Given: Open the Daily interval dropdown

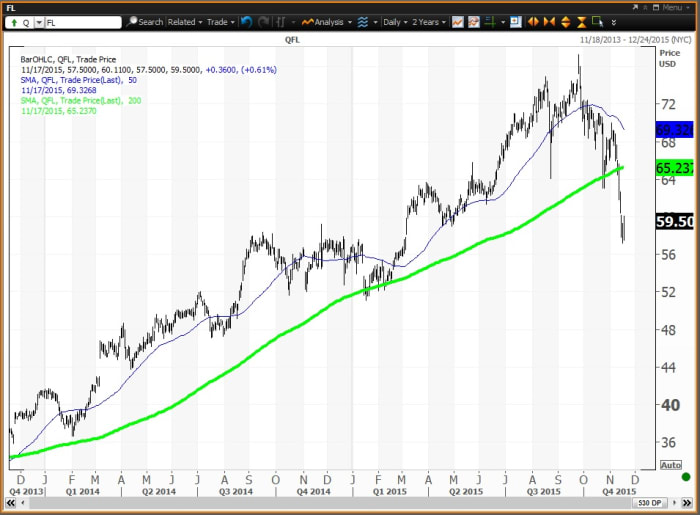Looking at the screenshot, I should [x=395, y=22].
